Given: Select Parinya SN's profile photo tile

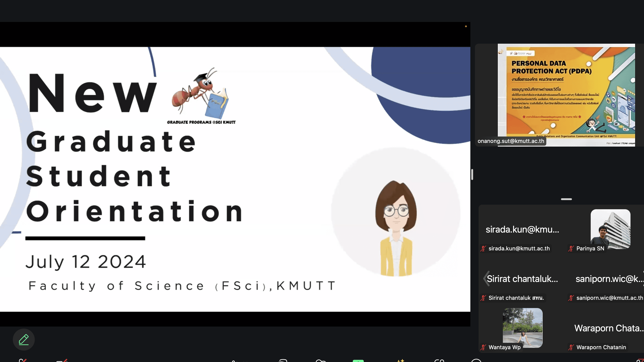Looking at the screenshot, I should (x=610, y=229).
